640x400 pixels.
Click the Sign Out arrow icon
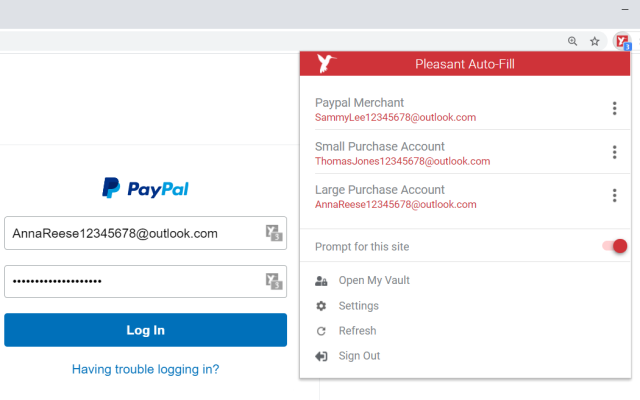pos(321,356)
